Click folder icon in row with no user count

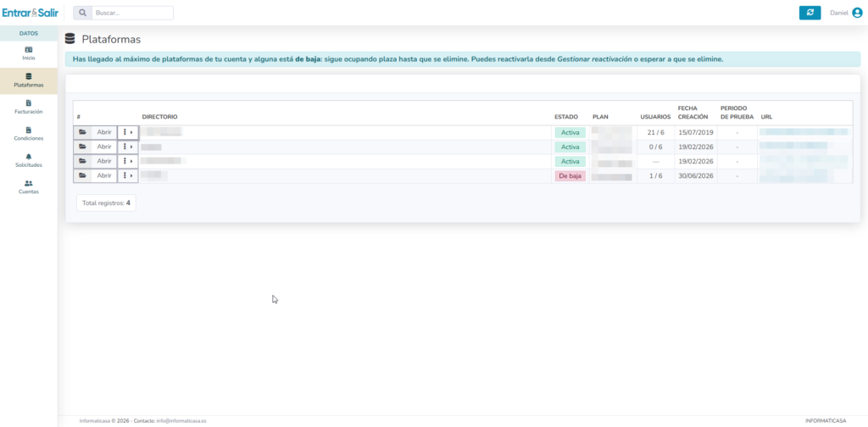82,161
